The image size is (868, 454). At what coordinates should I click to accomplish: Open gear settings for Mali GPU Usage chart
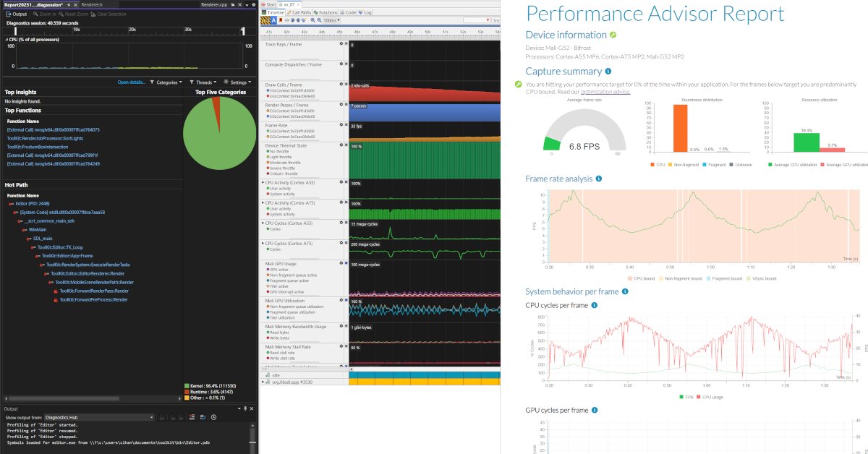click(341, 264)
